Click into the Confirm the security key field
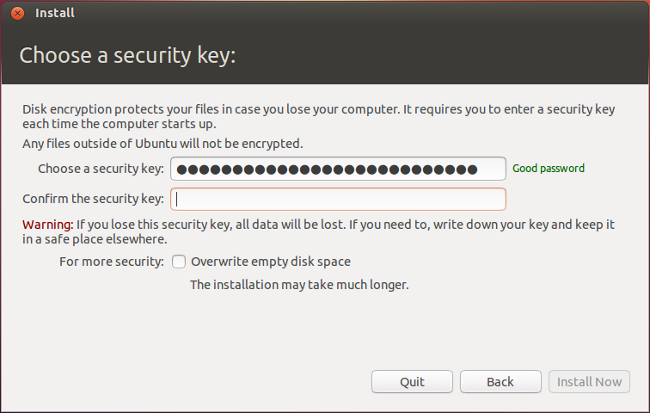 338,198
